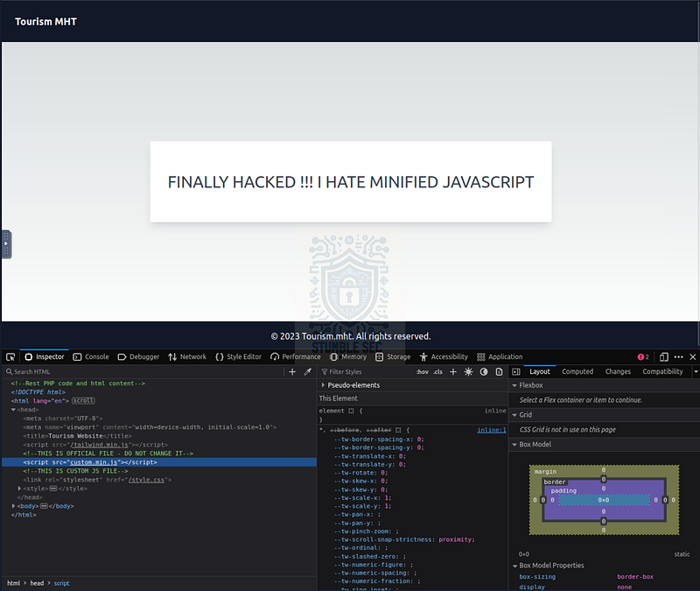The height and width of the screenshot is (591, 700).
Task: Switch to the Console tab
Action: [x=91, y=357]
